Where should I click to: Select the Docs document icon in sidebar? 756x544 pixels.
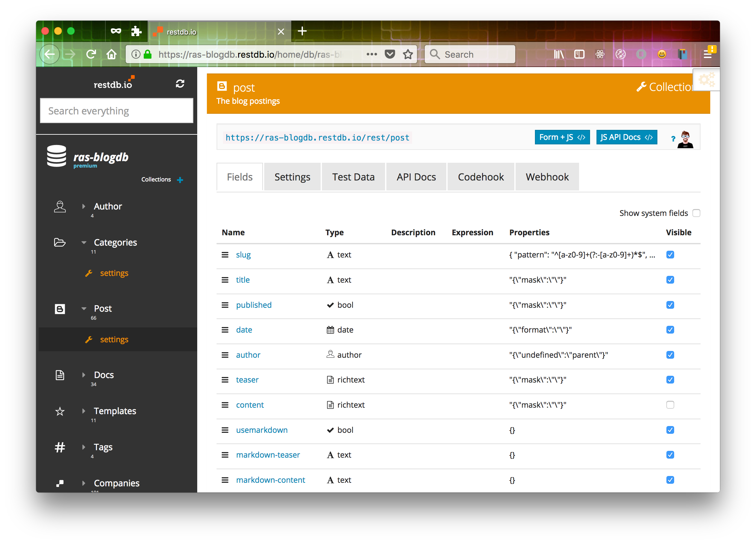(x=60, y=375)
